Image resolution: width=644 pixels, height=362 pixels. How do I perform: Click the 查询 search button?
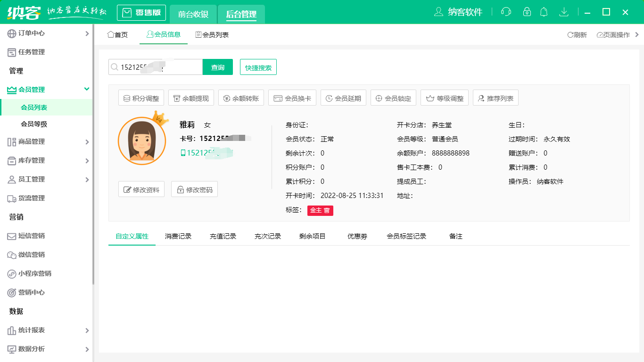[x=217, y=67]
